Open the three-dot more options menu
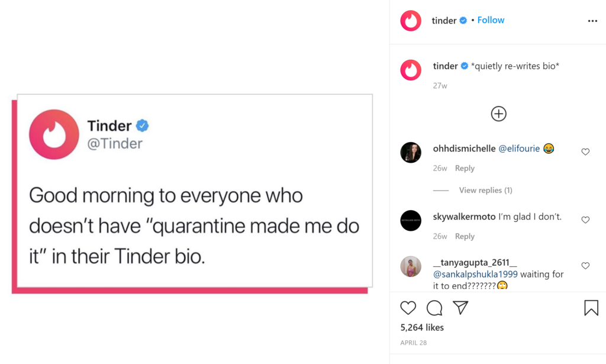 click(x=592, y=21)
